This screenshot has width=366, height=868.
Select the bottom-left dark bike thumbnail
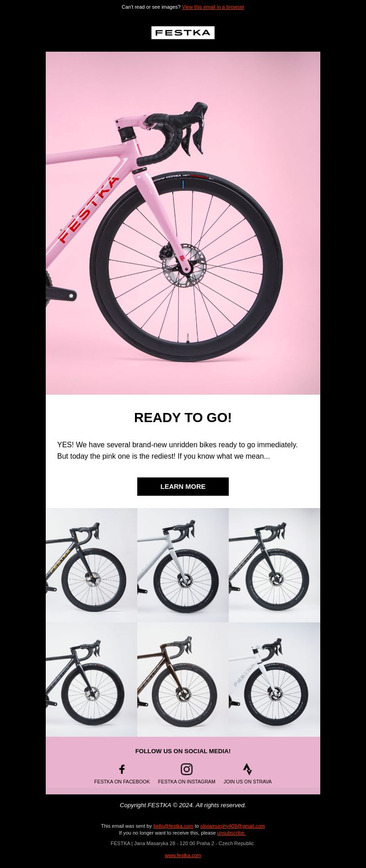pos(91,680)
